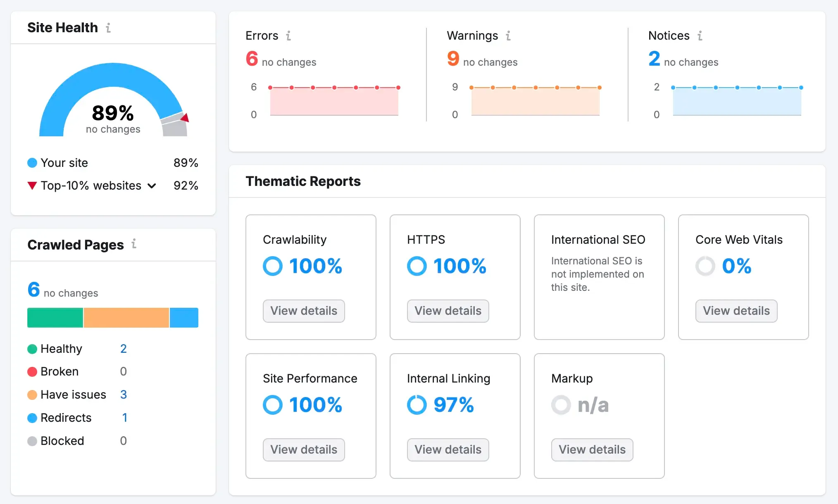The image size is (838, 504).
Task: Click the Warnings info icon
Action: coord(508,36)
